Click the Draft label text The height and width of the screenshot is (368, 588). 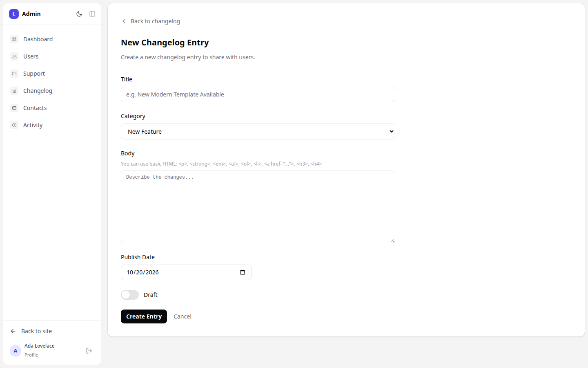pyautogui.click(x=151, y=295)
